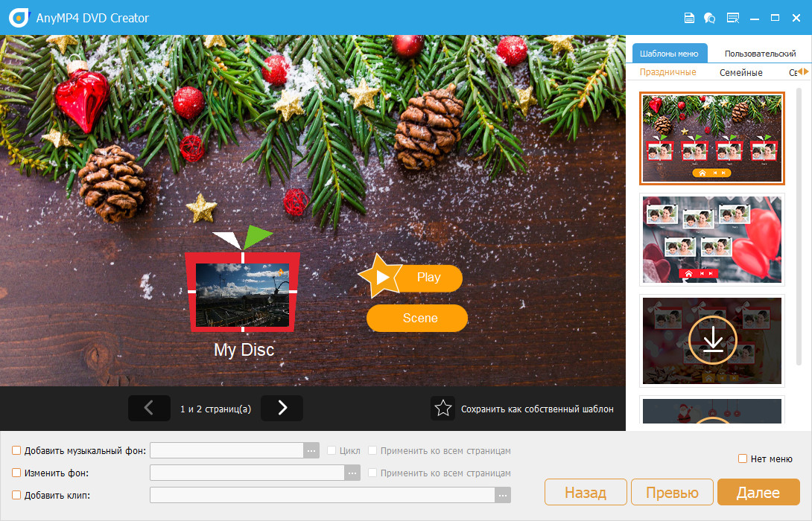Viewport: 812px width, 521px height.
Task: Select the red hearts balloon template thumbnail
Action: click(x=712, y=239)
